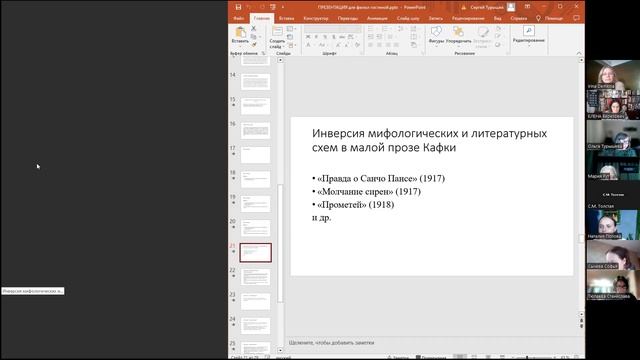Screen dimensions: 640x360
Task: Open ribbon display options icon
Action: pyautogui.click(x=527, y=7)
